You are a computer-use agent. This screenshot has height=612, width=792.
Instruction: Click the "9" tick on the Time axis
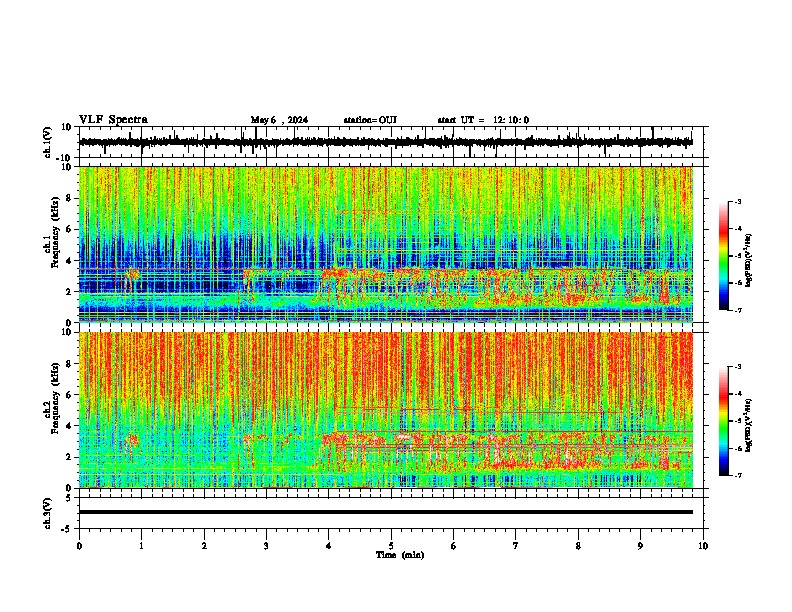point(640,546)
